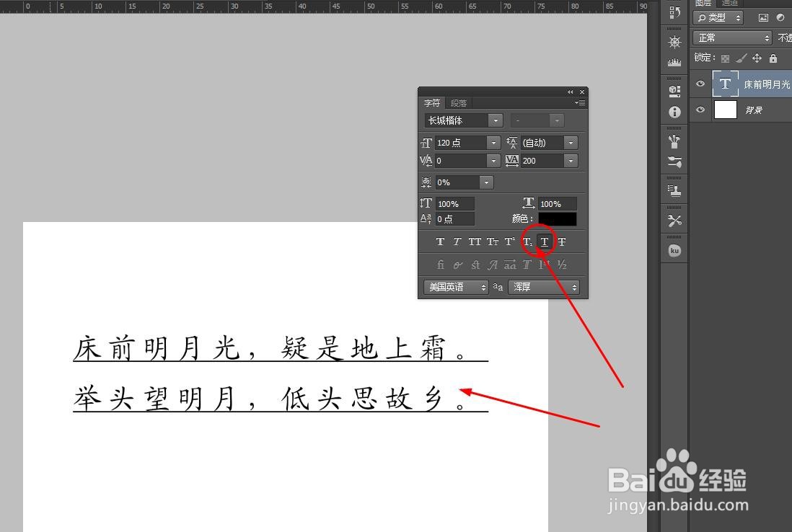Hide the 床前明月光 text layer

(x=700, y=84)
